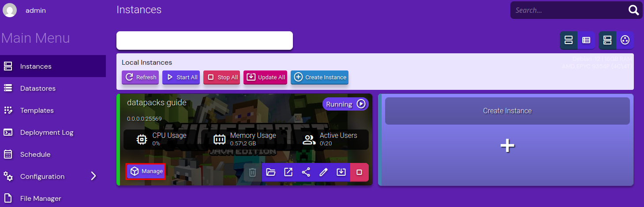Click the download update icon on the instance card
Screen dimensions: 644x207
341,172
